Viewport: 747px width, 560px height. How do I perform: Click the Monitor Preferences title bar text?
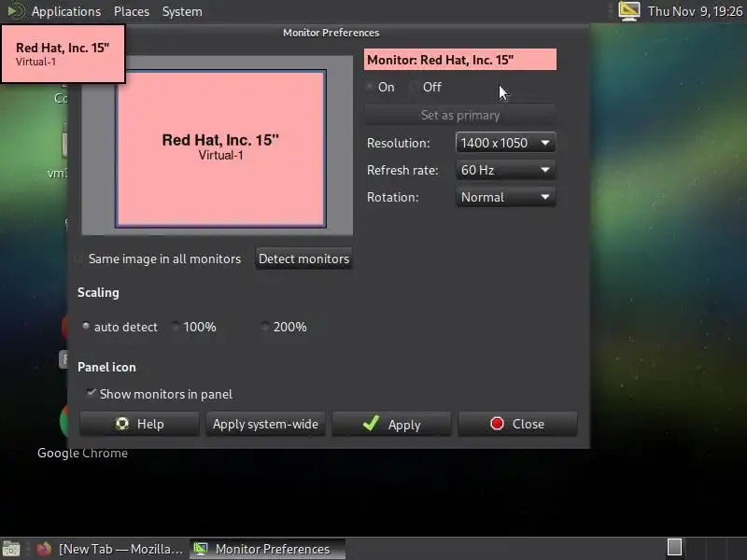(x=331, y=33)
